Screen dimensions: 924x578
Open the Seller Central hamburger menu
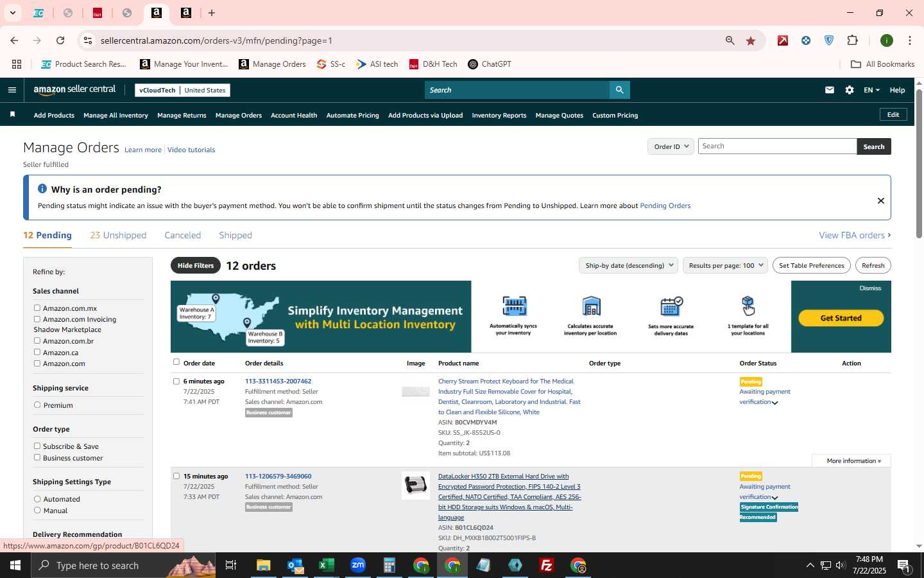pos(12,90)
